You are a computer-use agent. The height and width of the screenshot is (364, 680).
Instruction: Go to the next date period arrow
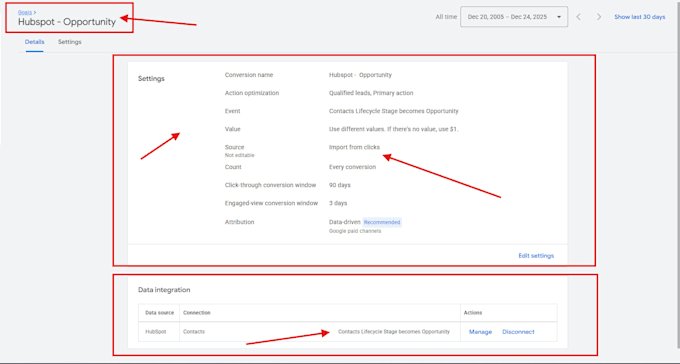[599, 17]
